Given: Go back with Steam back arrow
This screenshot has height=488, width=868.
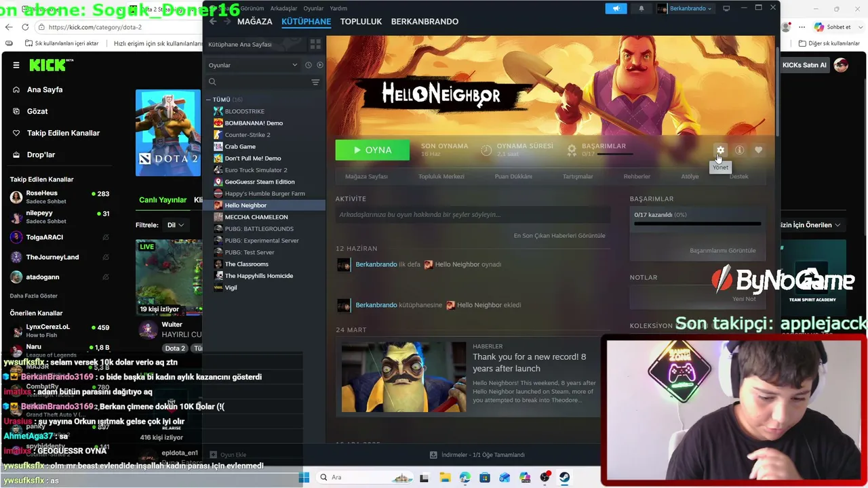Looking at the screenshot, I should (213, 22).
